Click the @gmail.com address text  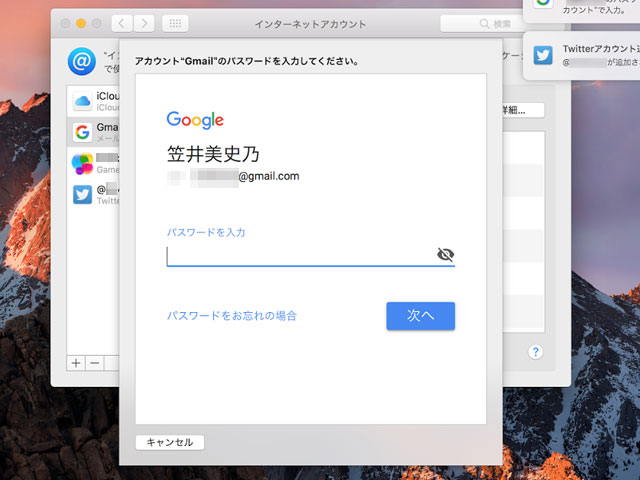pos(269,176)
